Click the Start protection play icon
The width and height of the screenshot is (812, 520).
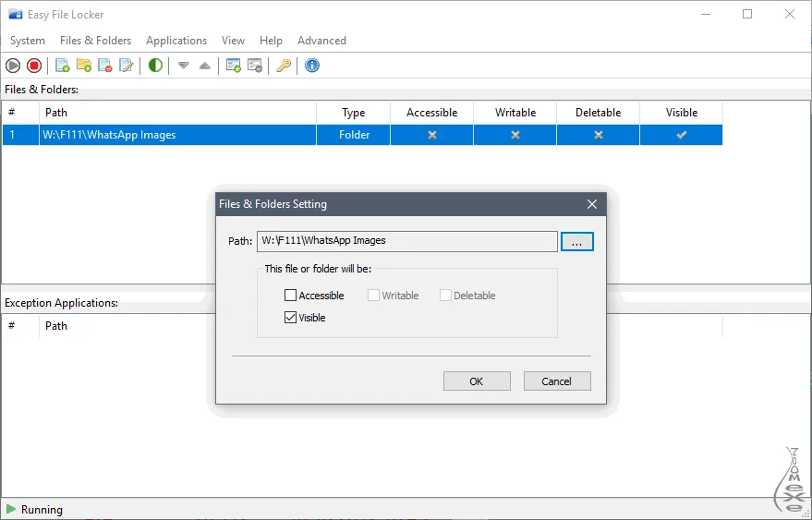click(13, 66)
